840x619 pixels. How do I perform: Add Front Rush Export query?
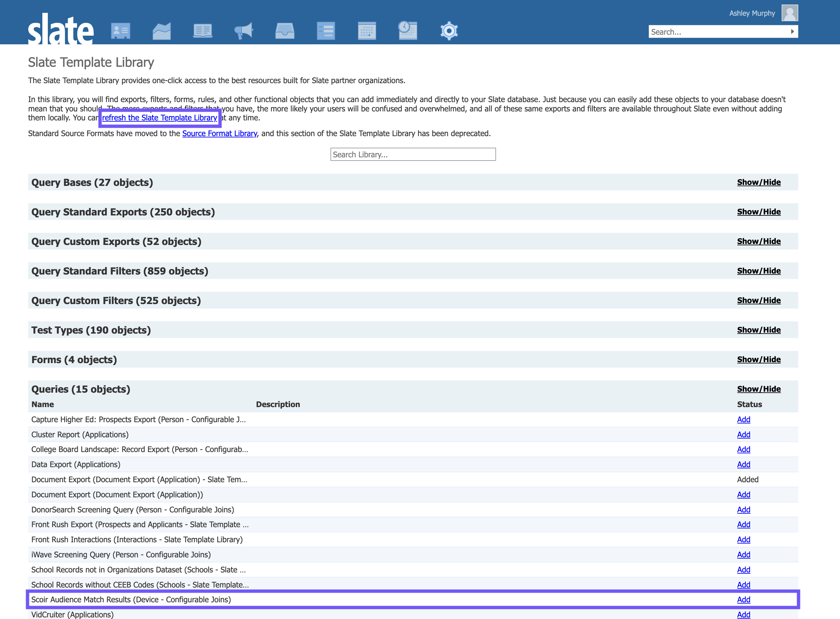pos(743,525)
